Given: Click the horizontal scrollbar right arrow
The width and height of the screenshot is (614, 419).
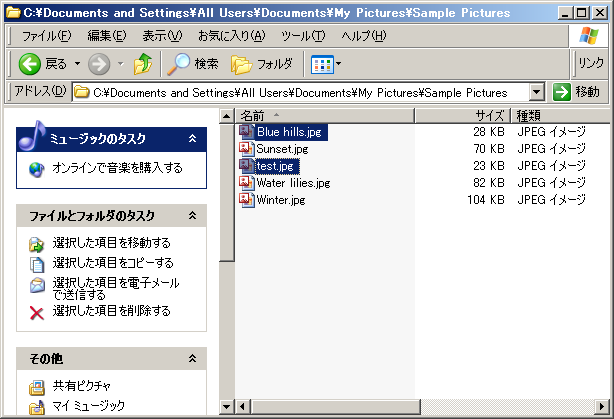Looking at the screenshot, I should 602,406.
